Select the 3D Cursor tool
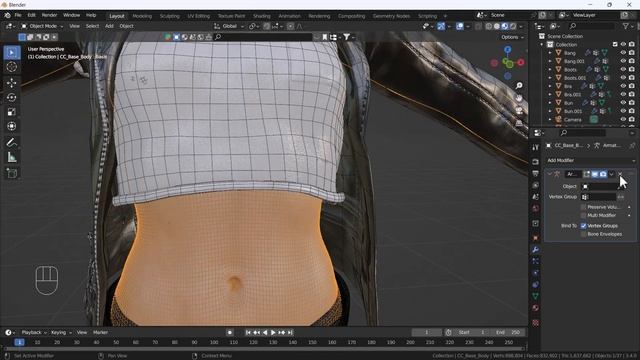 [11, 67]
